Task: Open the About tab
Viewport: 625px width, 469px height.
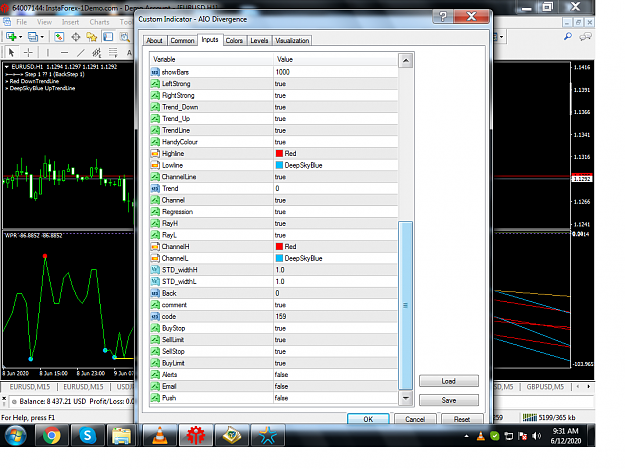Action: pyautogui.click(x=154, y=40)
